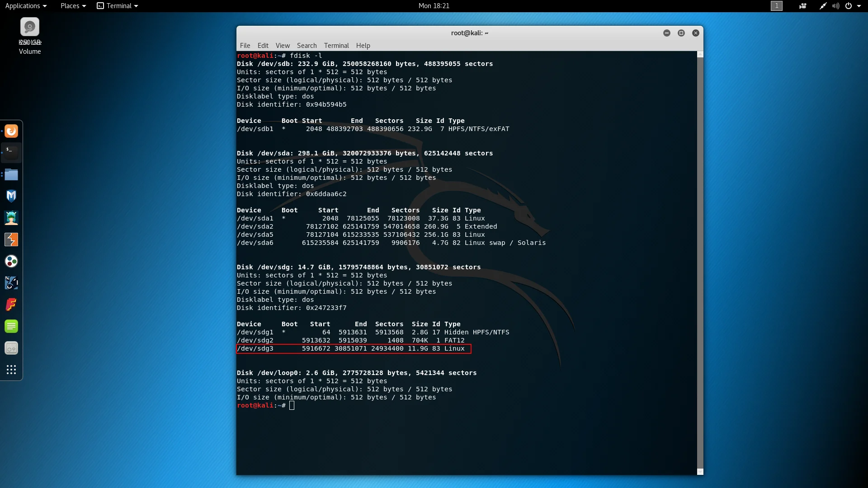Launch Faraday red F icon

point(11,305)
